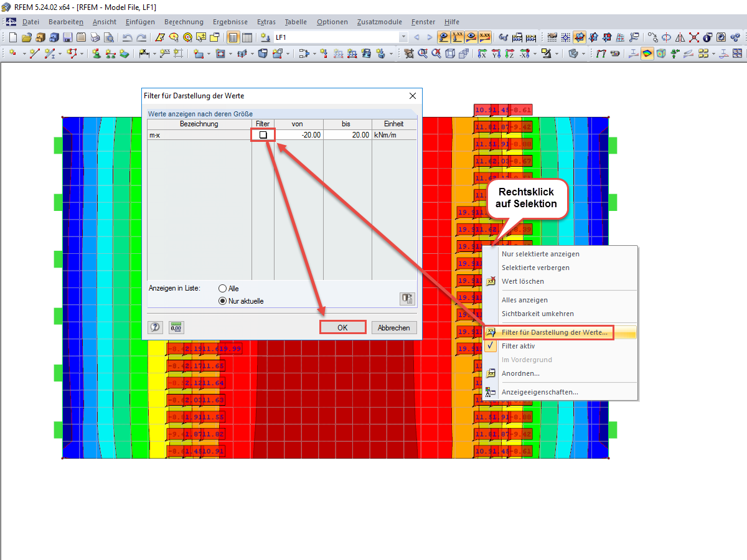Open the Berechnung menu
The width and height of the screenshot is (747, 560).
(x=184, y=22)
